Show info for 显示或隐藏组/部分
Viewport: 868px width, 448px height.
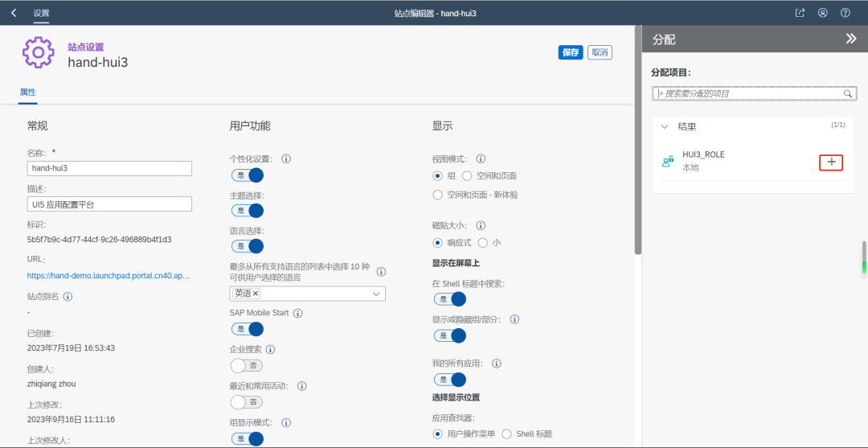click(514, 319)
